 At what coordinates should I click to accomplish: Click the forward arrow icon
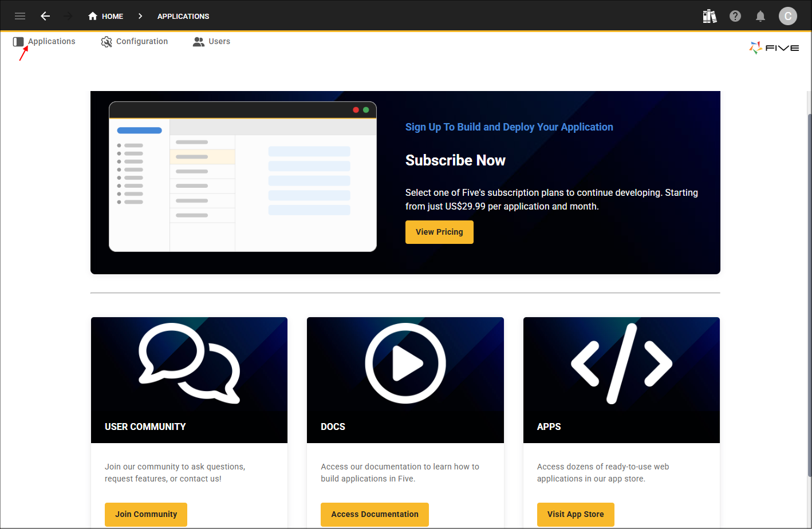(68, 16)
